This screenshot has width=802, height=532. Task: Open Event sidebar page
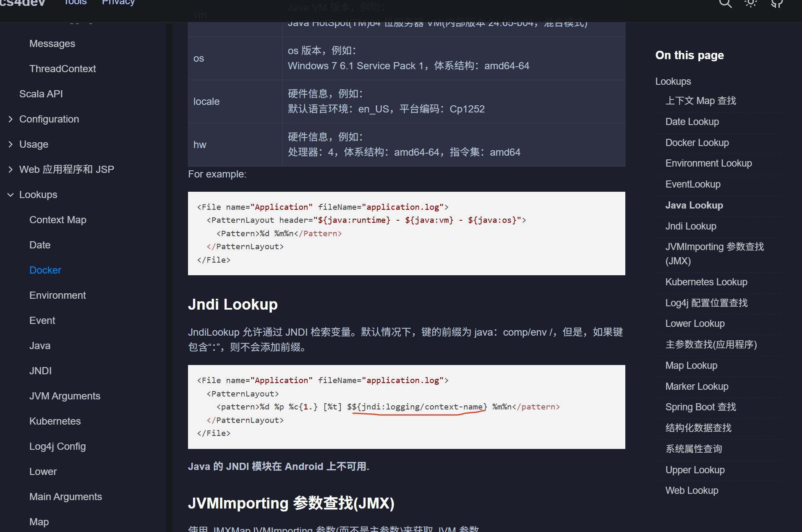coord(42,321)
